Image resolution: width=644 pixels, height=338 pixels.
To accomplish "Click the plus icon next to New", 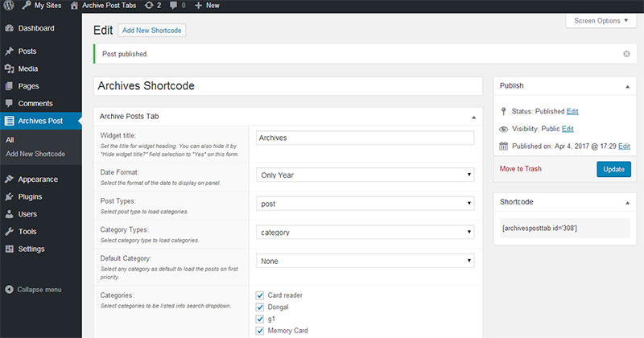I will (x=198, y=6).
